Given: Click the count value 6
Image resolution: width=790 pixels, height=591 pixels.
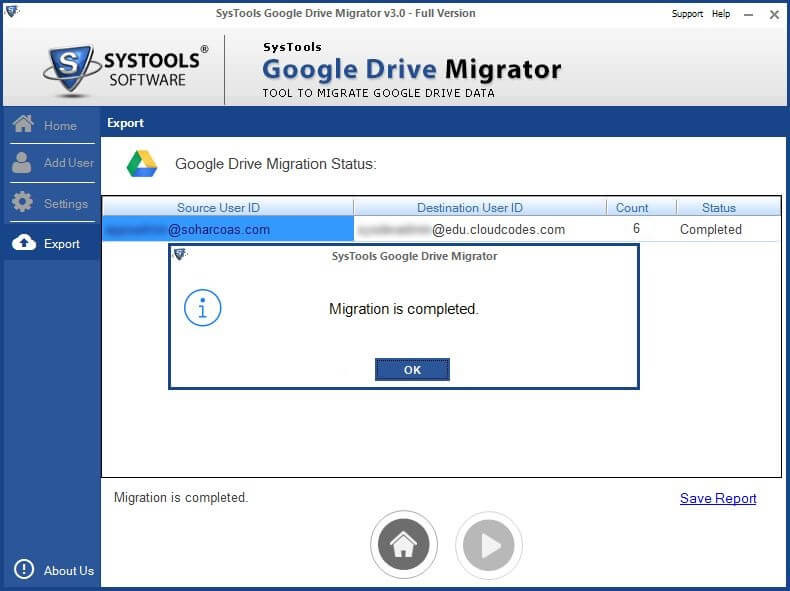Looking at the screenshot, I should (x=636, y=229).
